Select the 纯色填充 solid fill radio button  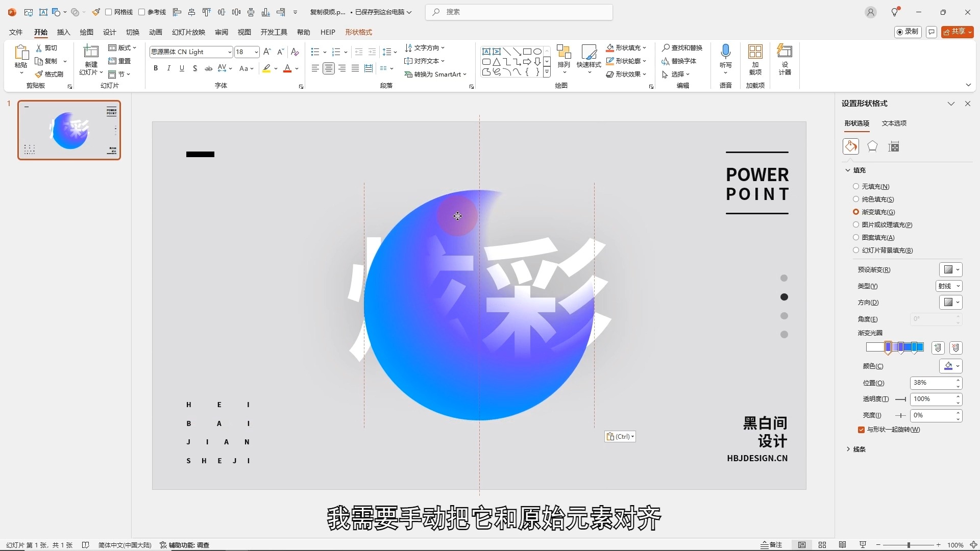[x=855, y=199]
